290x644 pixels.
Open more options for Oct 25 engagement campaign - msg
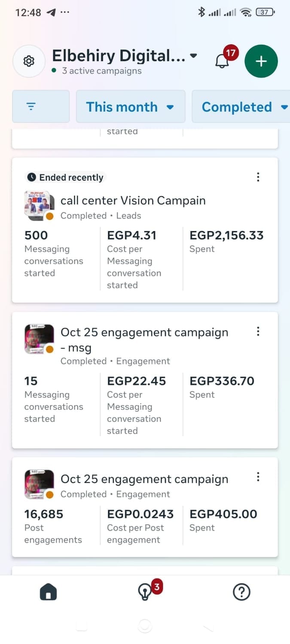click(x=258, y=331)
